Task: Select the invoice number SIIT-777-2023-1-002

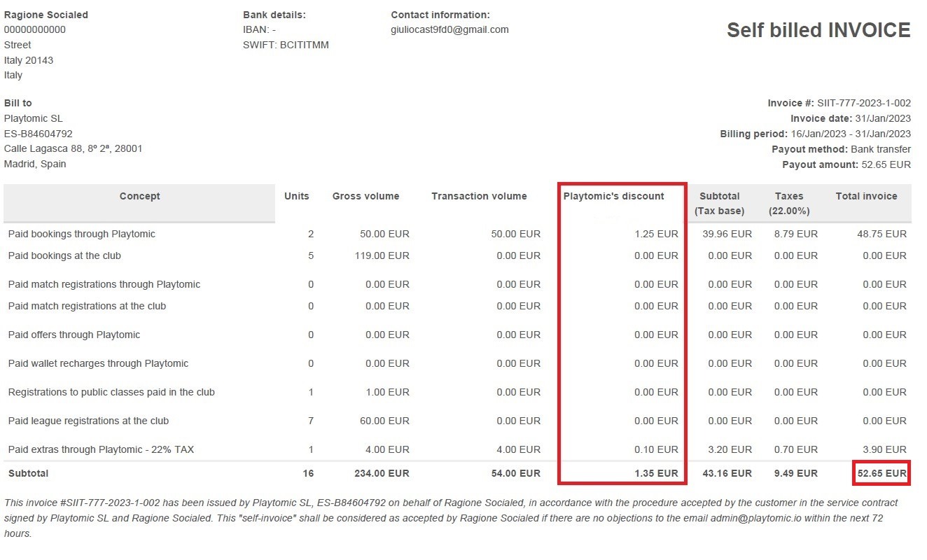Action: (x=863, y=102)
